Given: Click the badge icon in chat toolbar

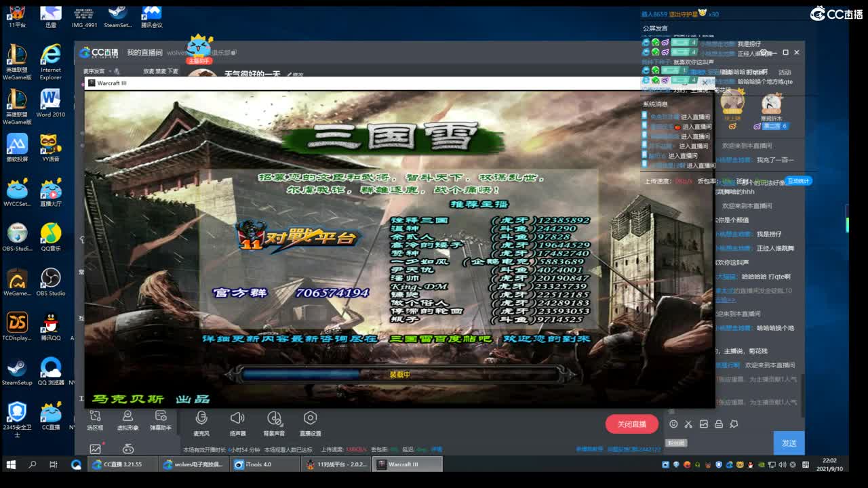Looking at the screenshot, I should pyautogui.click(x=733, y=424).
